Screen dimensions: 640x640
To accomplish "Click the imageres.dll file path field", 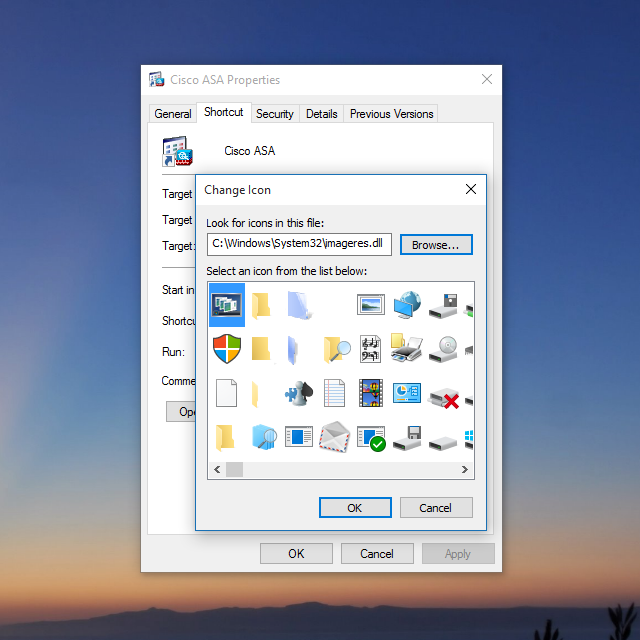I will coord(299,244).
